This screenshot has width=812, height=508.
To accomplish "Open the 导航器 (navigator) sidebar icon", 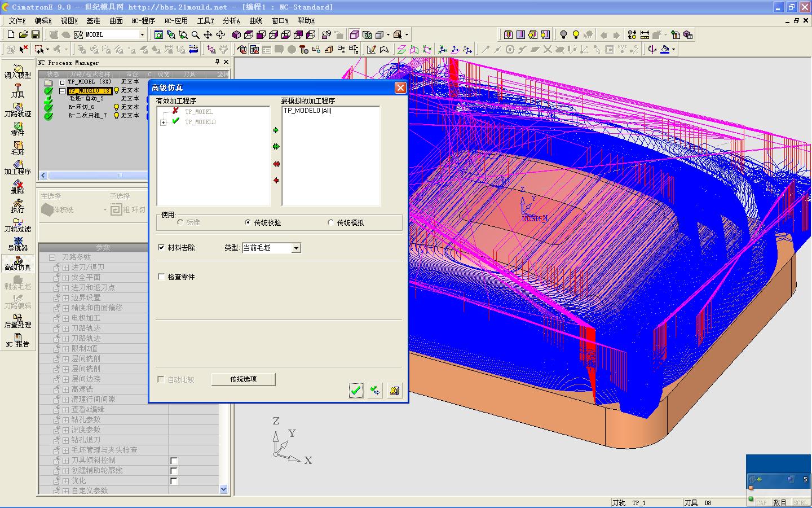I will pyautogui.click(x=17, y=244).
